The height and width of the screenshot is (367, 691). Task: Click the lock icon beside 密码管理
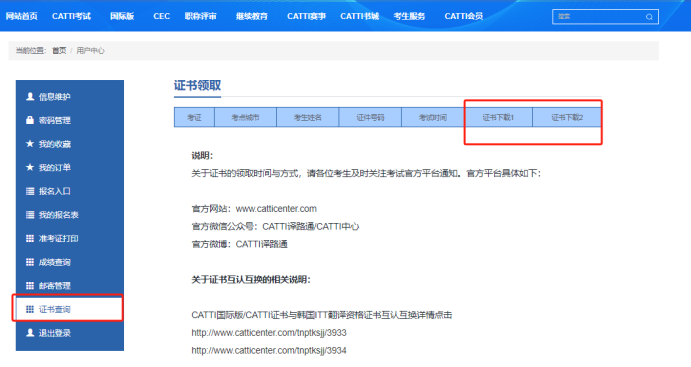(x=30, y=120)
